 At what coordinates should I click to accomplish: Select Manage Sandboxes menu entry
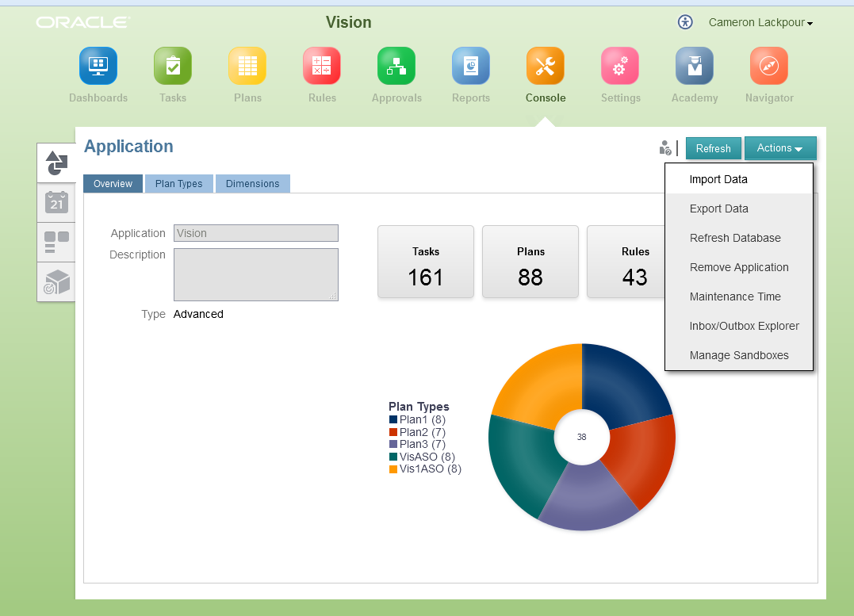click(x=739, y=355)
